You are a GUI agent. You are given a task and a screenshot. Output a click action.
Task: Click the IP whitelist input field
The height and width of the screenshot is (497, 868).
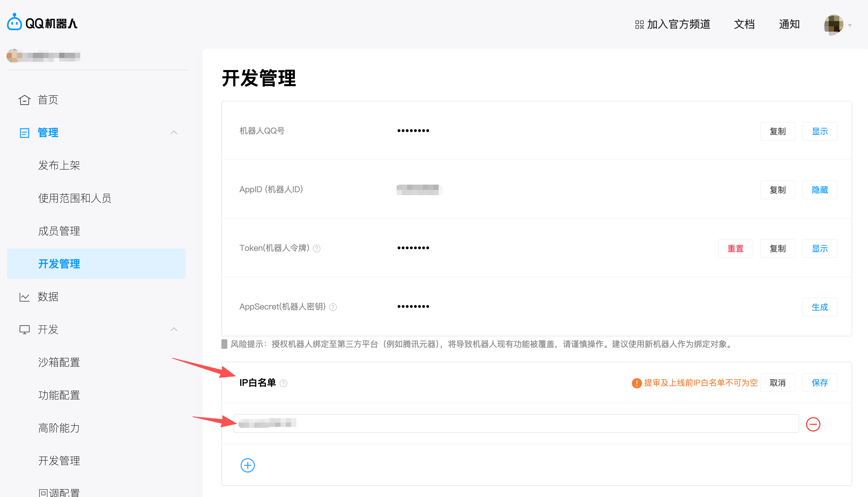tap(512, 424)
